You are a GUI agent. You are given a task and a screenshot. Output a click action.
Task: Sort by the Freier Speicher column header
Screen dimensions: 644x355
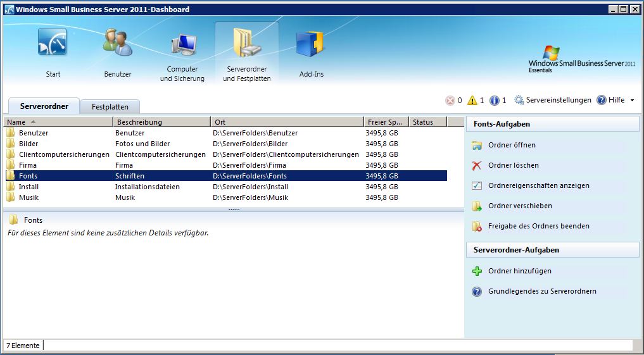pos(386,122)
